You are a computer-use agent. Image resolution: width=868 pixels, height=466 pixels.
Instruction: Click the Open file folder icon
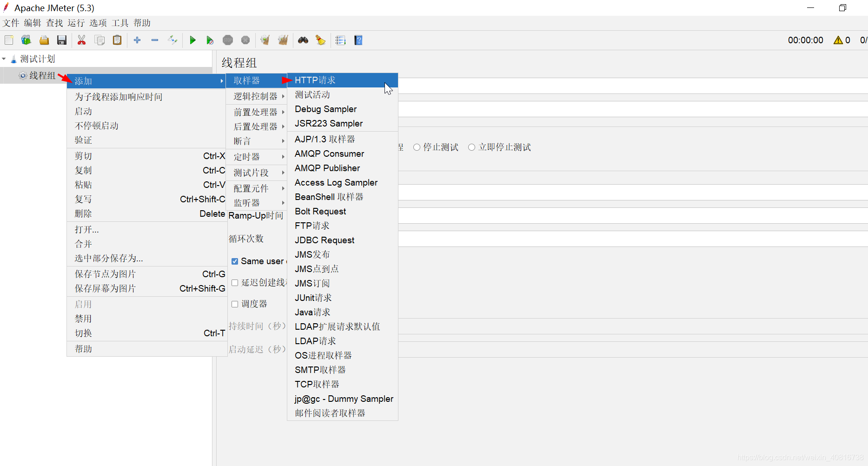tap(44, 40)
